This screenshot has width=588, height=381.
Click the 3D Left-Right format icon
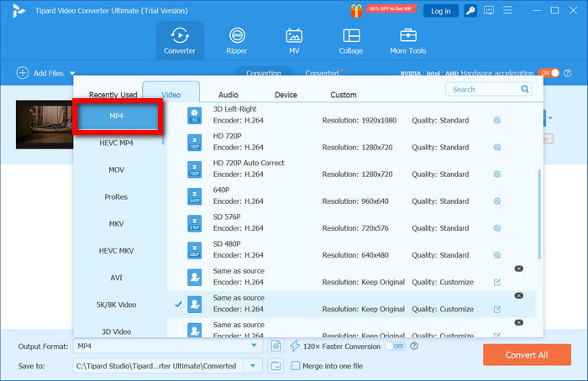[194, 115]
